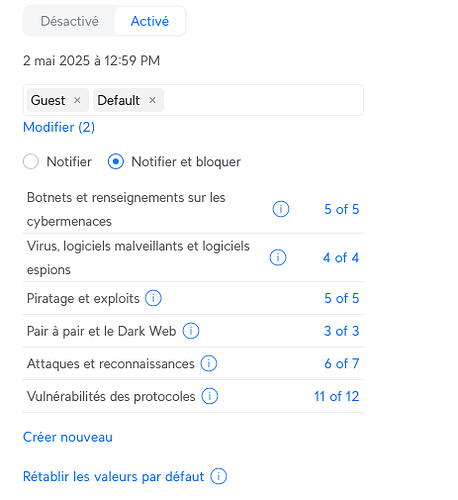Screen dimensions: 458x500
Task: Click info icon beside Piratage et exploits
Action: click(153, 298)
